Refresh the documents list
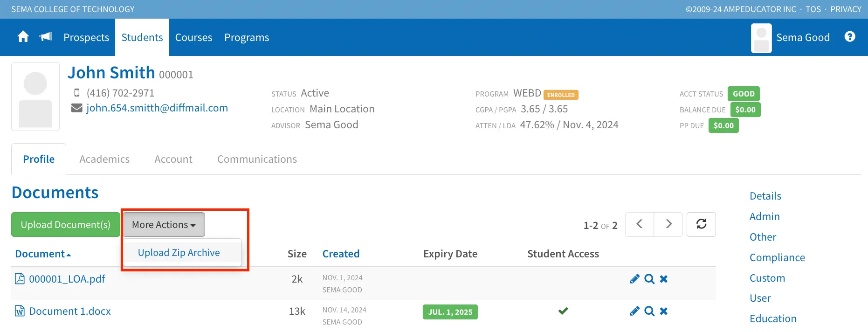This screenshot has height=332, width=868. [x=702, y=224]
